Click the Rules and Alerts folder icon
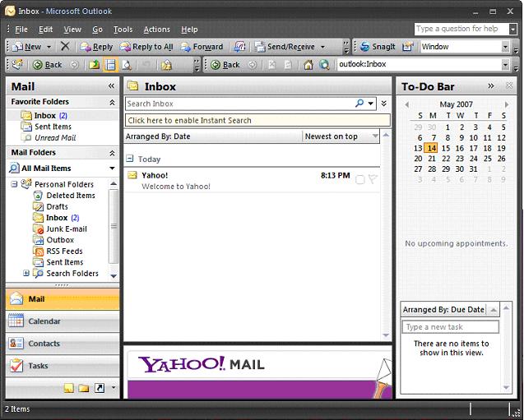Image resolution: width=524 pixels, height=420 pixels. point(166,64)
